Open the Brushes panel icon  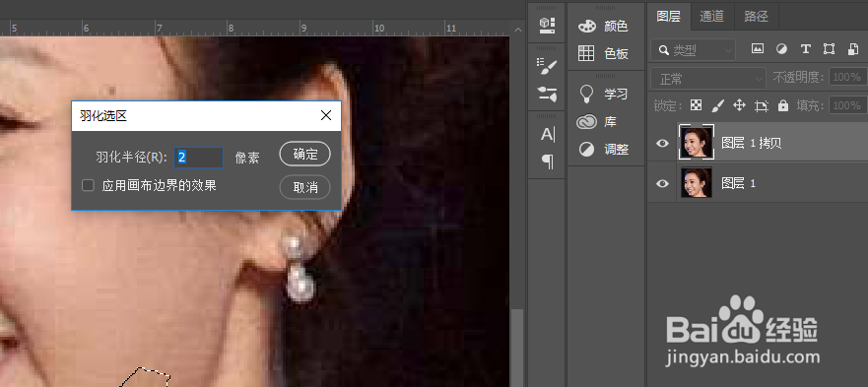(x=547, y=66)
